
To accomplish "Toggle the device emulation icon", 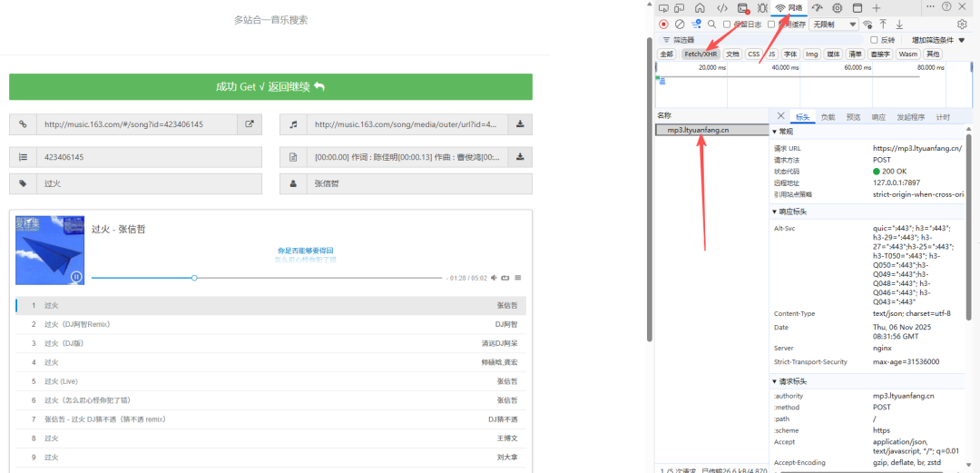I will 680,8.
